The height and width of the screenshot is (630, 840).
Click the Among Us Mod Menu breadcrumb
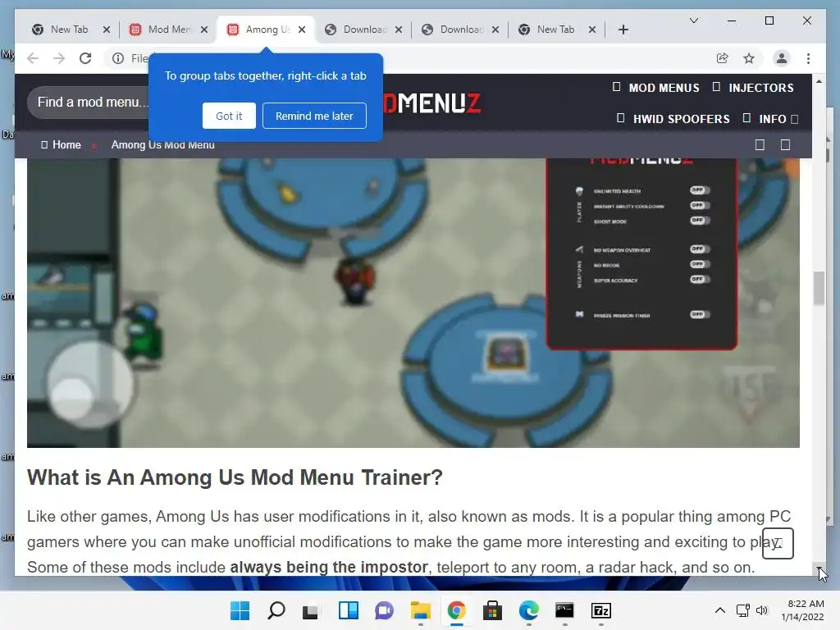(x=163, y=144)
